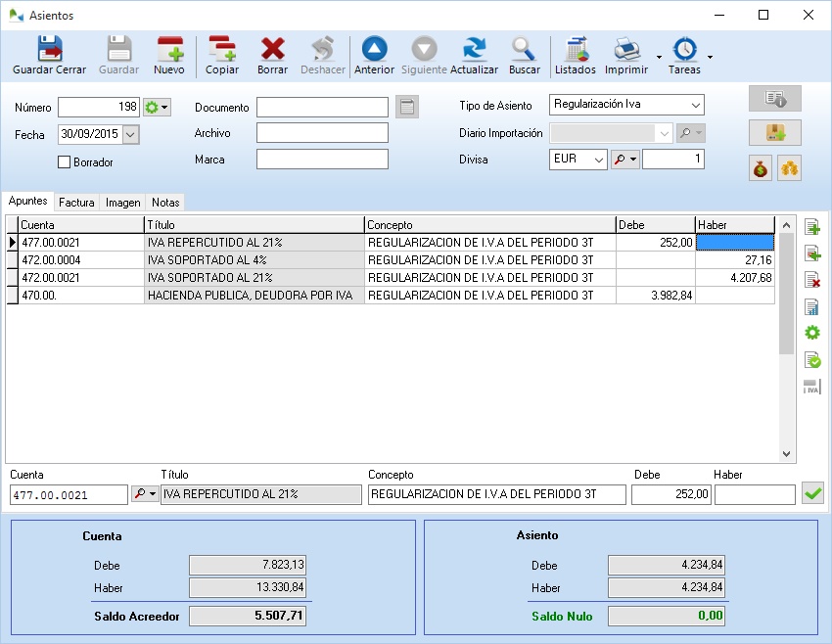Enable the Borrador checkbox
832x644 pixels.
[66, 162]
